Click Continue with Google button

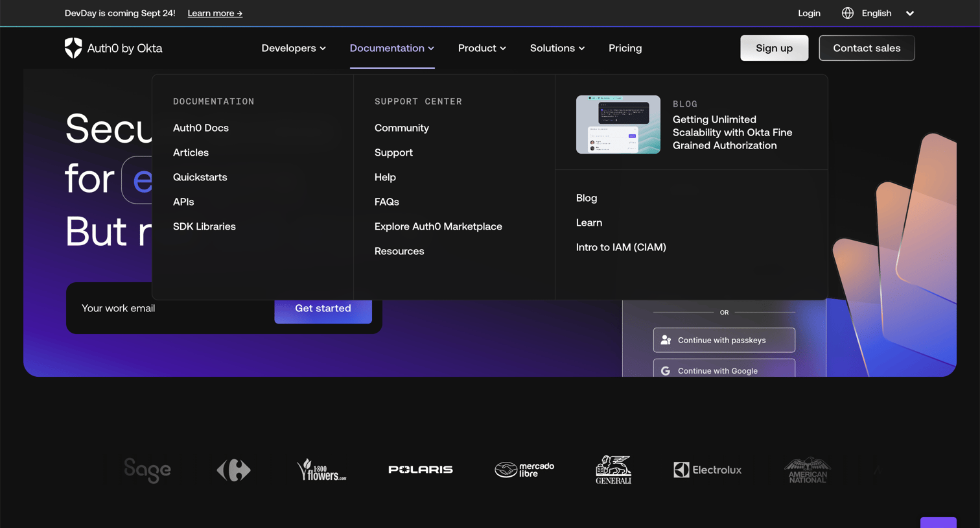pos(724,368)
